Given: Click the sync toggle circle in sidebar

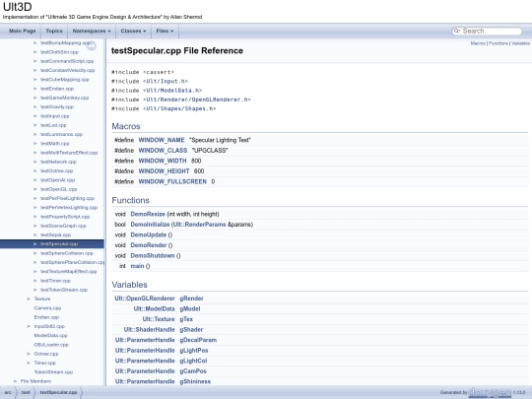Looking at the screenshot, I should 92,45.
